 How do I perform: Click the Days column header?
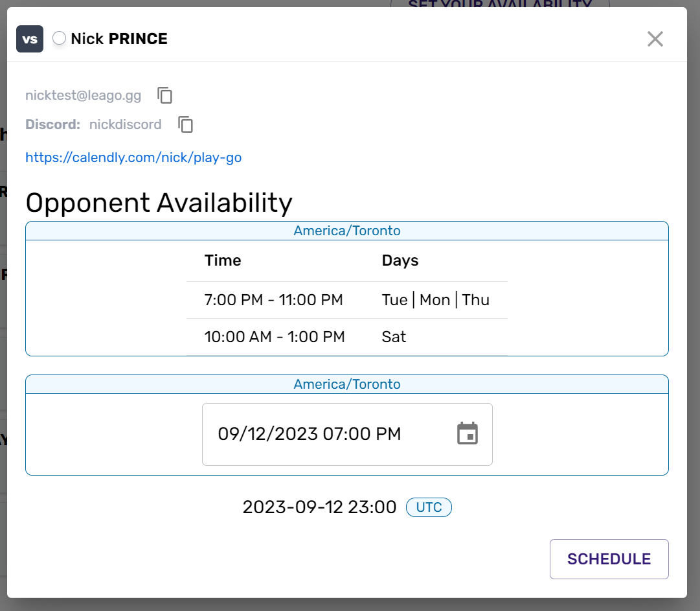[x=400, y=260]
